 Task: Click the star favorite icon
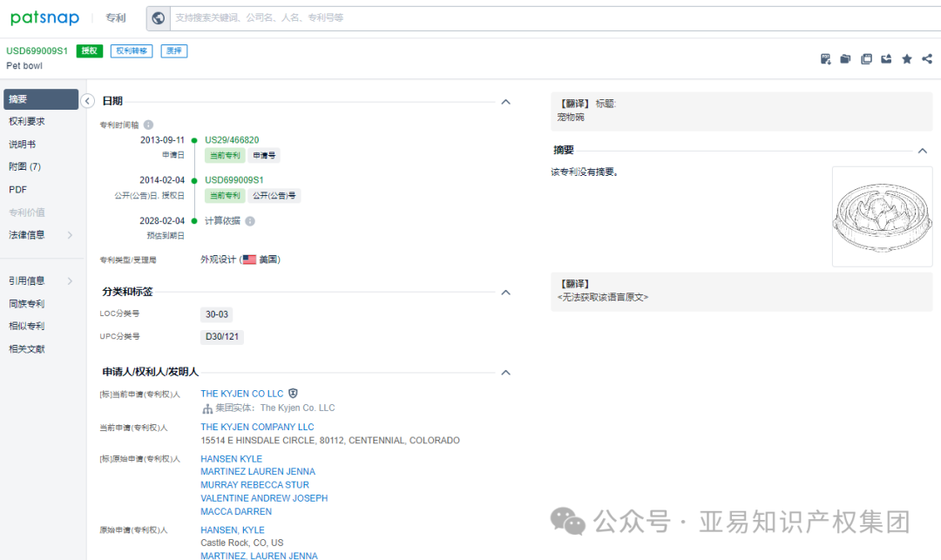(907, 58)
